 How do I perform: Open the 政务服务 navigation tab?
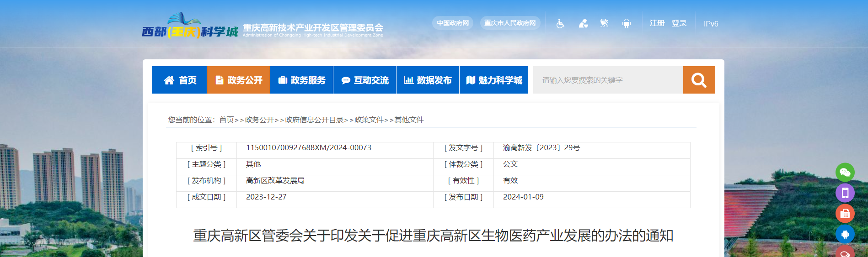point(301,80)
